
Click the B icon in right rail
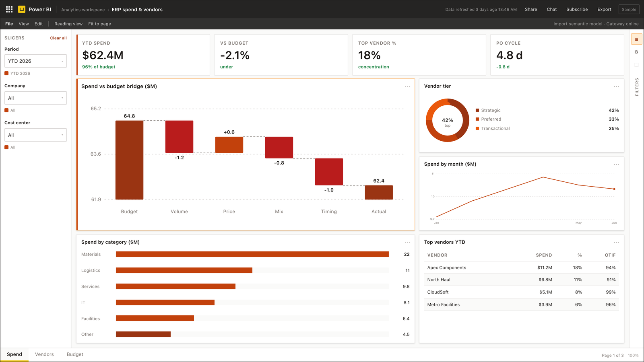pos(636,52)
